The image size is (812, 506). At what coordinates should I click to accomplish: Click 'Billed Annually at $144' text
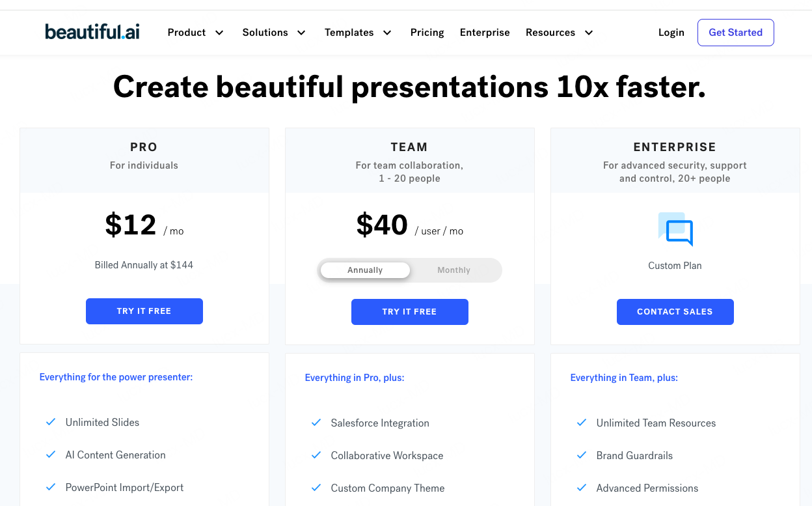(144, 265)
